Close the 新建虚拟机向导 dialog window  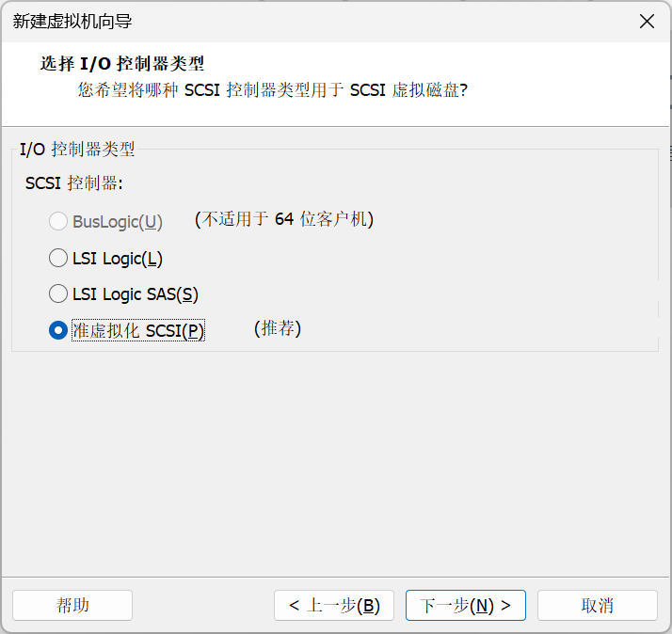click(x=647, y=22)
